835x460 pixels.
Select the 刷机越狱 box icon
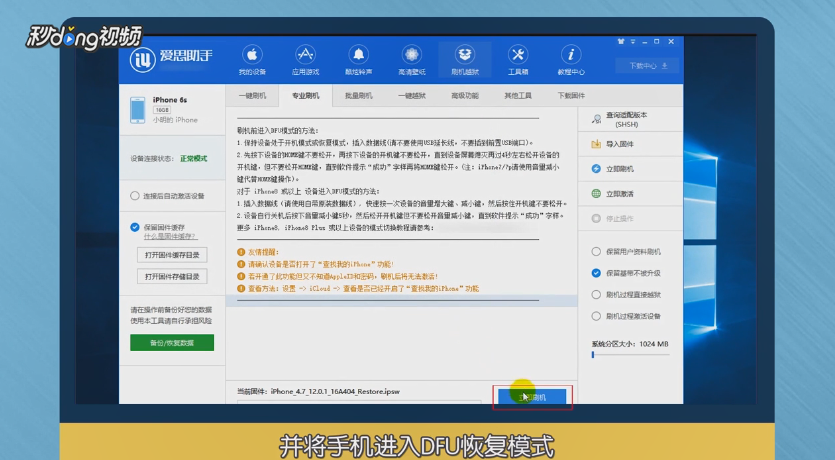click(x=465, y=54)
